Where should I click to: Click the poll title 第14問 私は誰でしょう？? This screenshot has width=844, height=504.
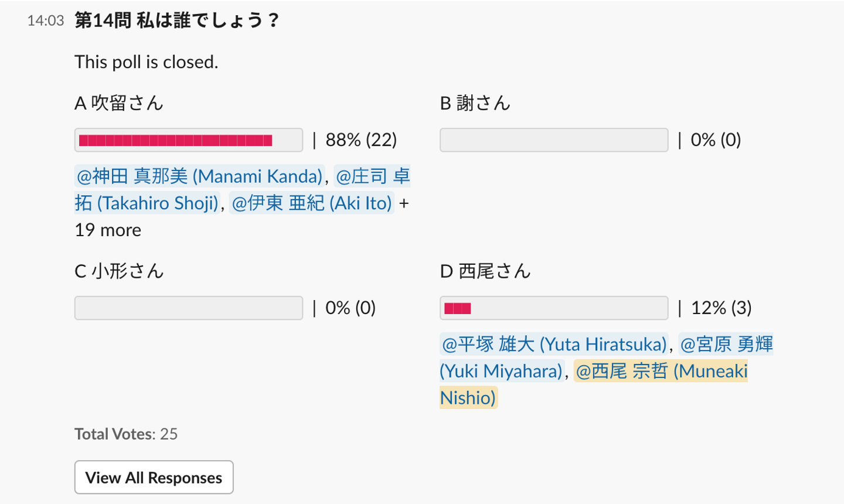click(x=177, y=21)
